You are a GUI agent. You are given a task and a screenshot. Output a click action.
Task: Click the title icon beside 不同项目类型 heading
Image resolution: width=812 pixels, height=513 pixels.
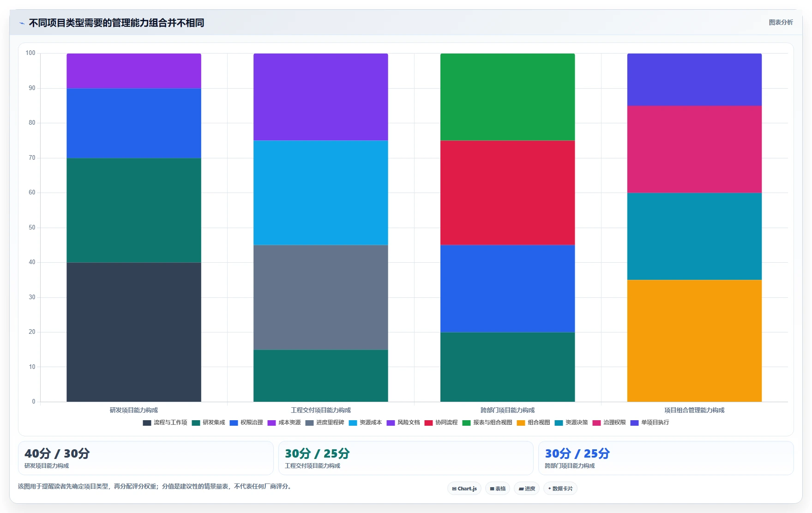pyautogui.click(x=22, y=23)
